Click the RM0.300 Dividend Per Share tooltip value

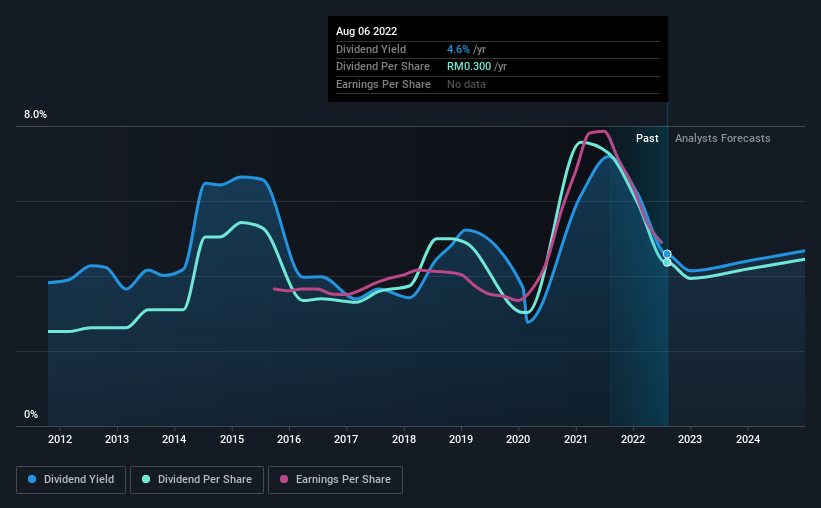(x=469, y=67)
